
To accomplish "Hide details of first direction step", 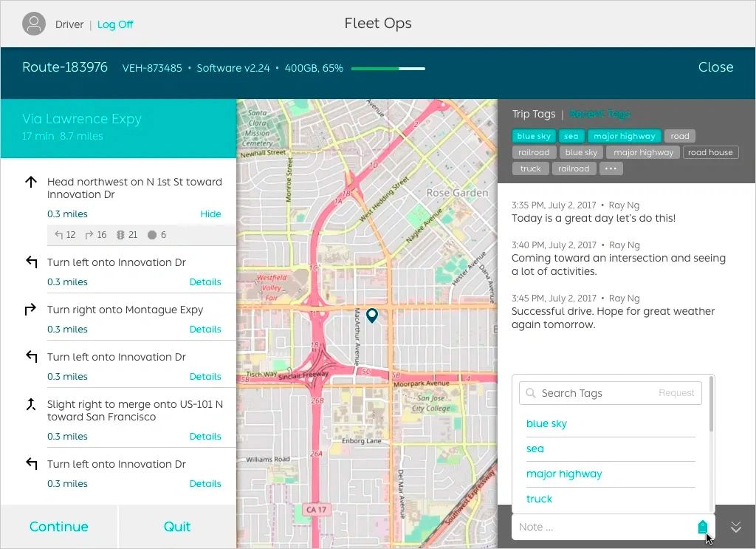I will [x=210, y=214].
